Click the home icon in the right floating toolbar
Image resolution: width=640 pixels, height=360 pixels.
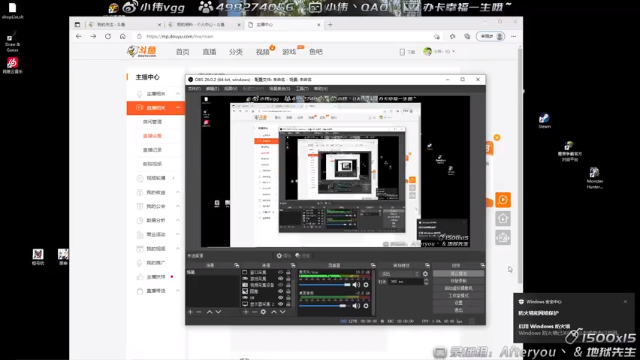coord(503,218)
